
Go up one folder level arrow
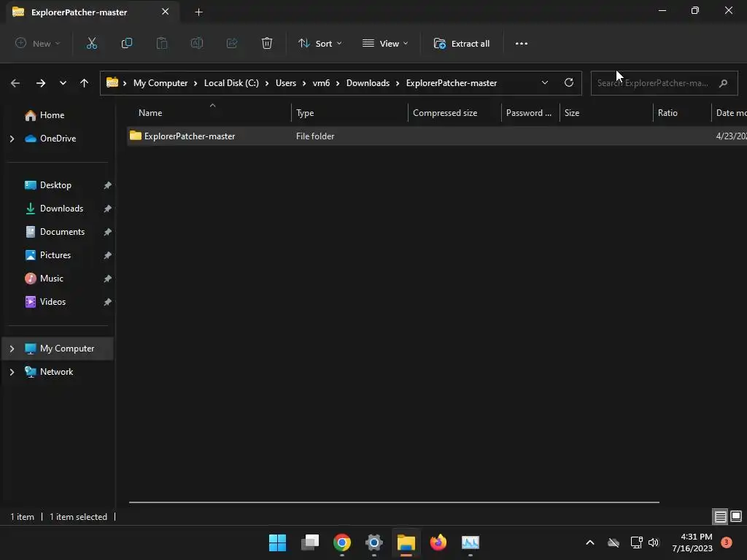tap(85, 83)
